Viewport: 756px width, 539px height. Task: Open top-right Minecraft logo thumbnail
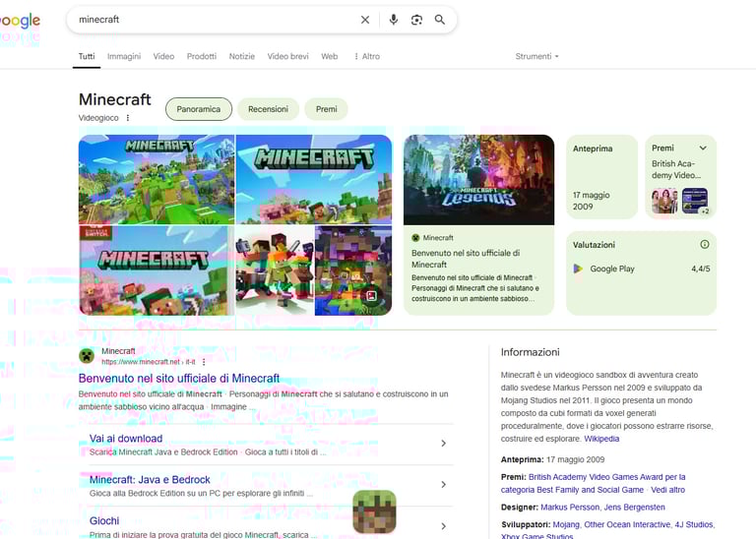(314, 180)
